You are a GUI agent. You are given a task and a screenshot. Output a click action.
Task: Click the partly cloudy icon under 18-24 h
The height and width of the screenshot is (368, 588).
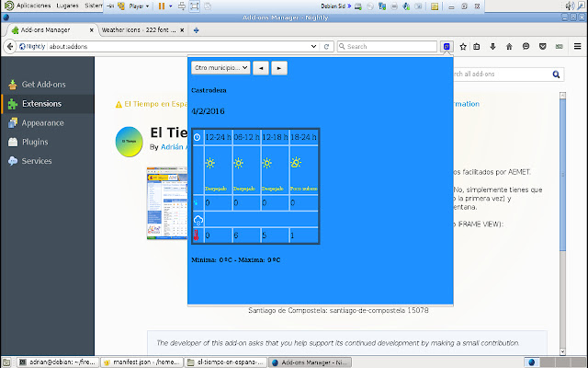pos(296,163)
